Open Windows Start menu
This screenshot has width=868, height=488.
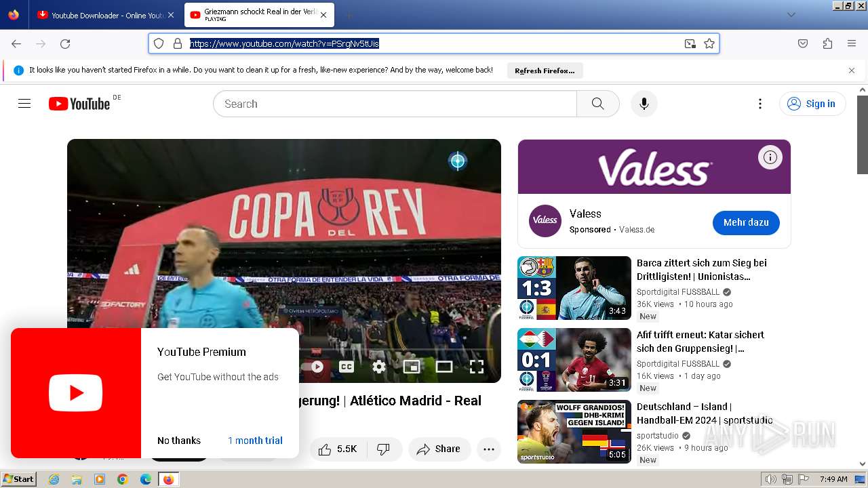click(x=18, y=479)
